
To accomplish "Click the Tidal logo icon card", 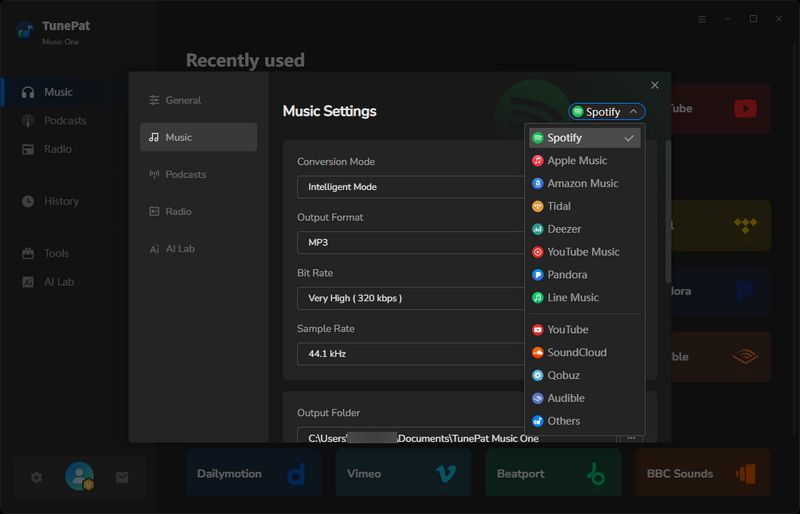I will click(745, 225).
